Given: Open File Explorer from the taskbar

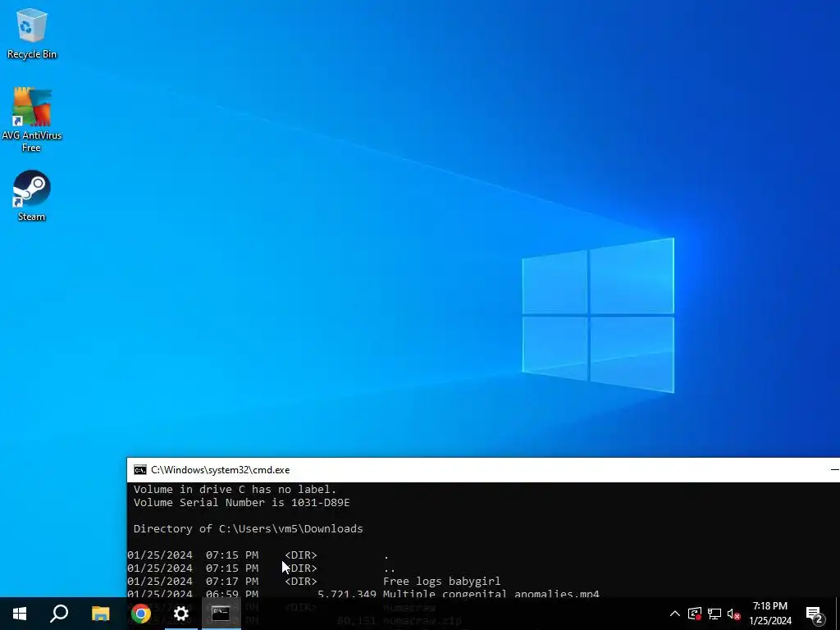Looking at the screenshot, I should point(100,614).
